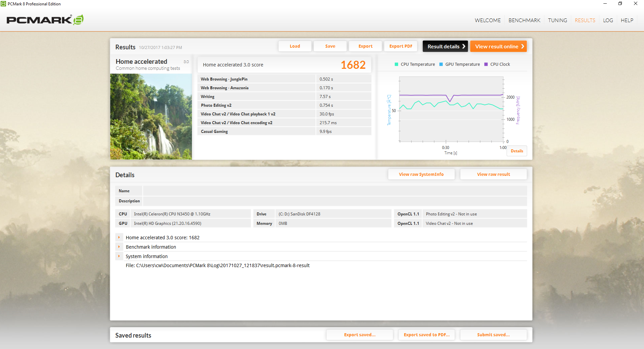
Task: Click 'Photo Editing v2 - Not in use' text
Action: point(451,214)
